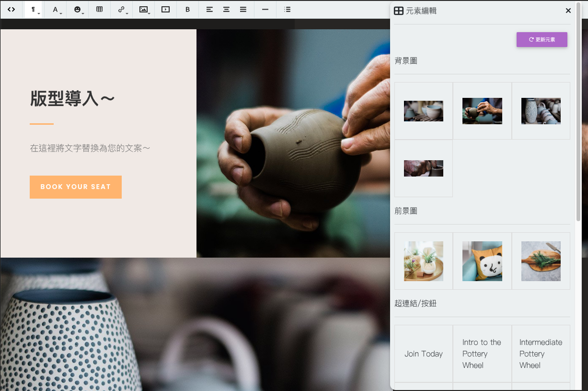588x391 pixels.
Task: Apply justify alignment
Action: (x=243, y=10)
